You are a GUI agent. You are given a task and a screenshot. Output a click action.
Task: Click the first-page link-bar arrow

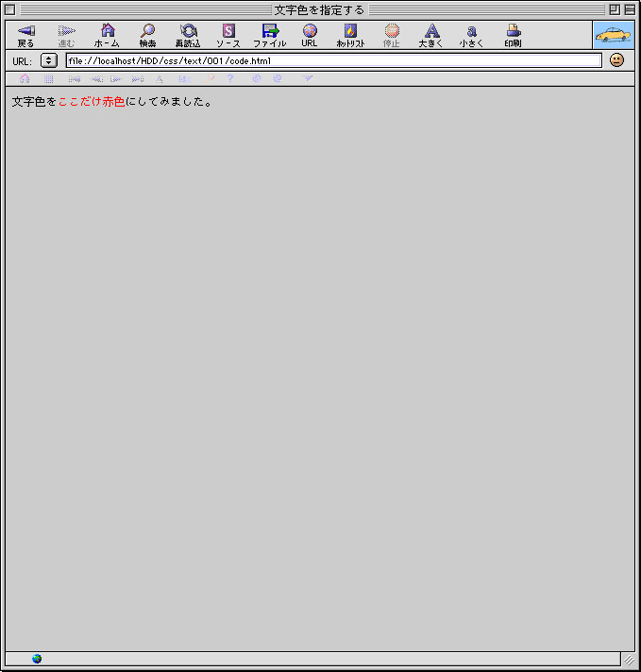75,79
